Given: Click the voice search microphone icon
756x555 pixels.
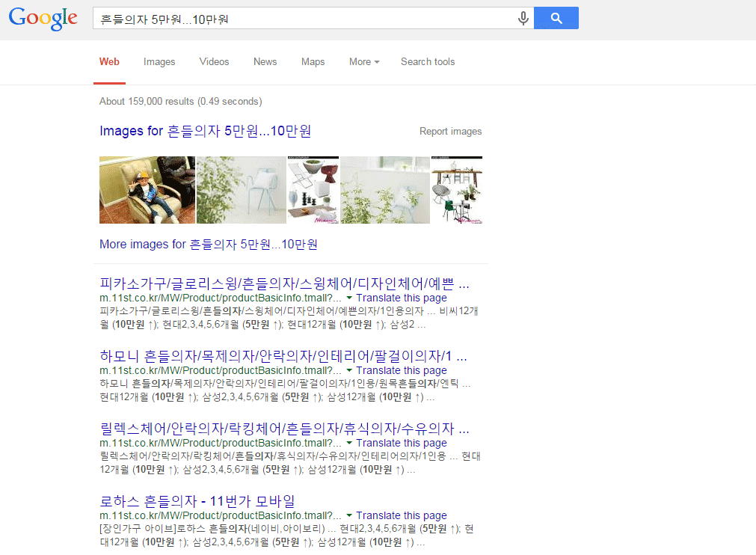Looking at the screenshot, I should 523,18.
